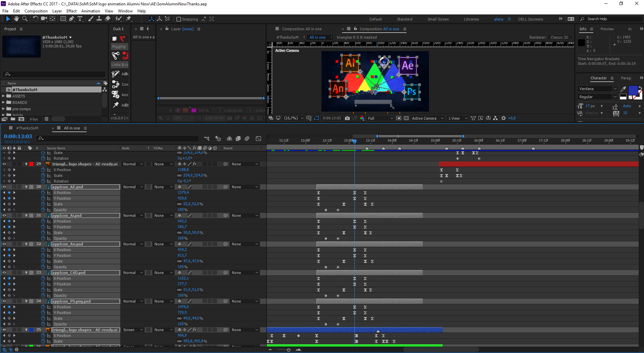Collapse layer 30 appIcon_AE.psd properties
Viewport: 644px width, 353px height.
(x=26, y=187)
